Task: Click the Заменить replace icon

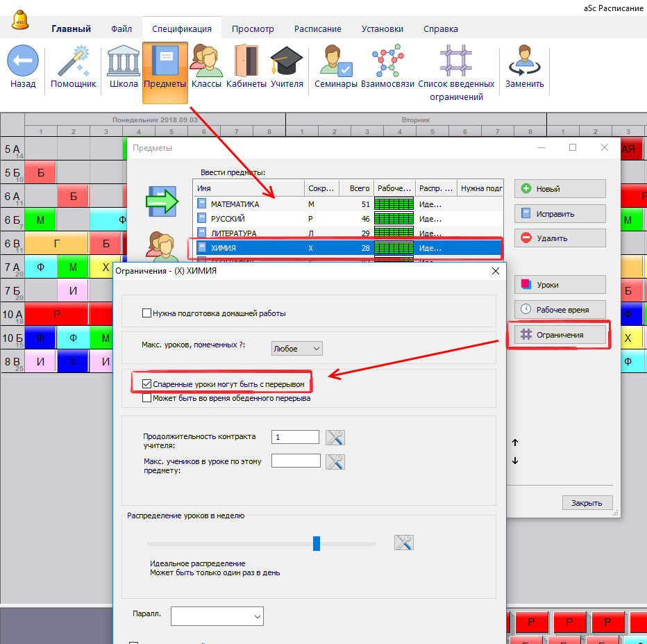Action: [524, 62]
